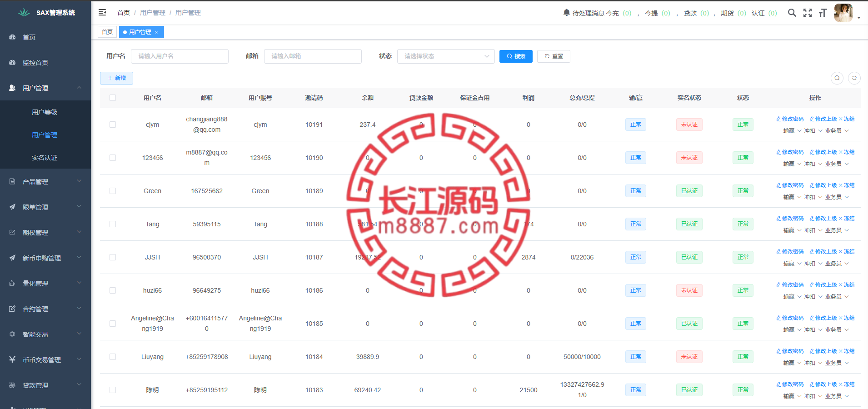Viewport: 868px width, 409px height.
Task: Check the row checkbox for user Tang
Action: pyautogui.click(x=113, y=224)
